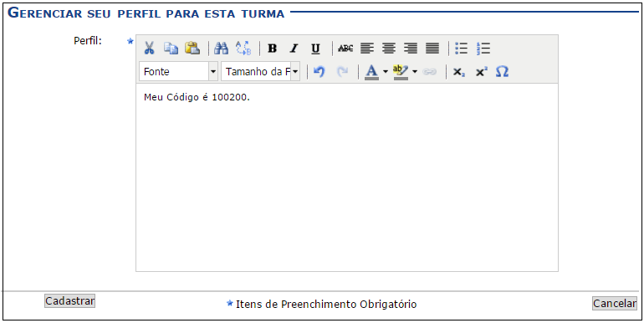Open the Fonte font family dropdown
The image size is (644, 323).
point(179,71)
